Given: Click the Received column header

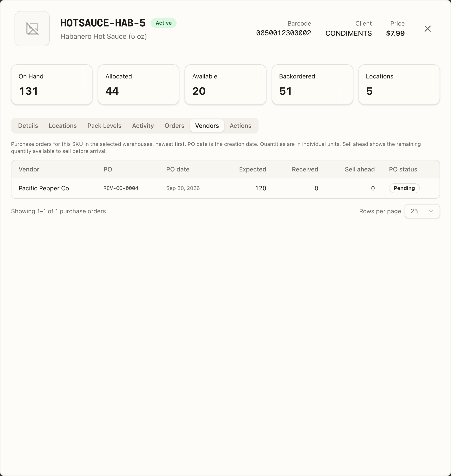Looking at the screenshot, I should click(x=305, y=169).
